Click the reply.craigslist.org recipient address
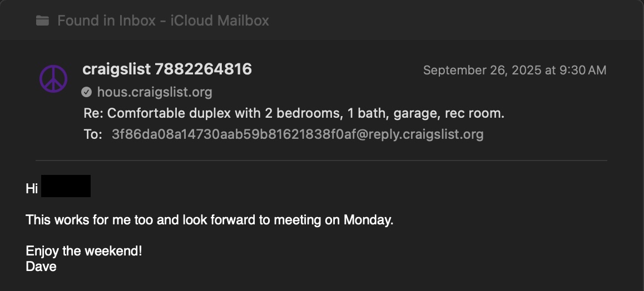 click(x=298, y=134)
